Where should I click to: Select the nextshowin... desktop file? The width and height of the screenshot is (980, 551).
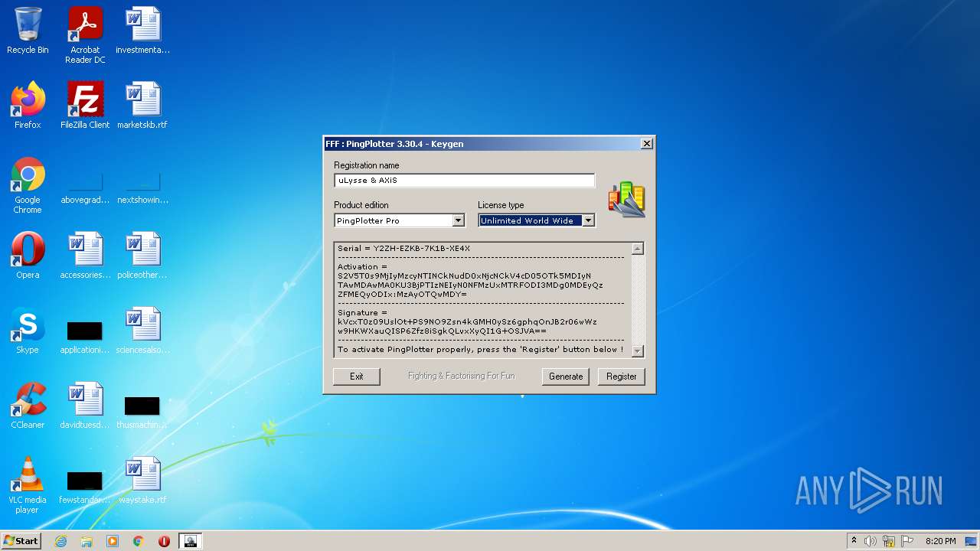(x=142, y=190)
